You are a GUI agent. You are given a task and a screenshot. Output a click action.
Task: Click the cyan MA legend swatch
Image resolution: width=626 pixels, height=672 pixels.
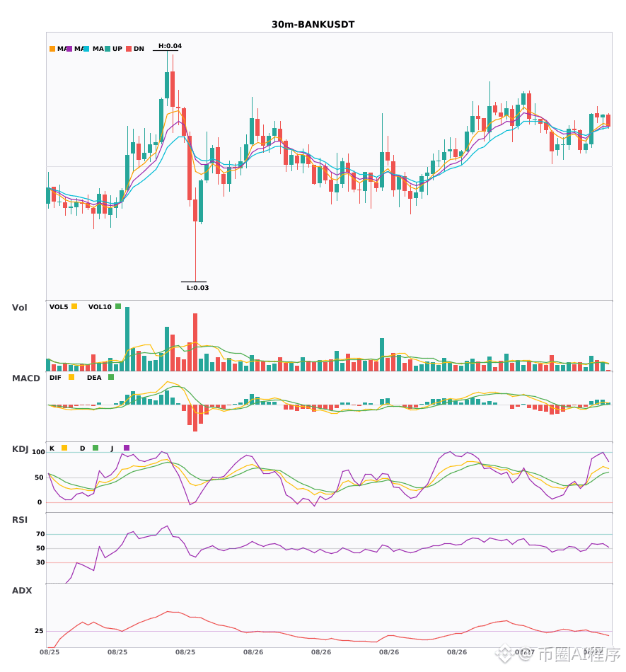[x=86, y=49]
